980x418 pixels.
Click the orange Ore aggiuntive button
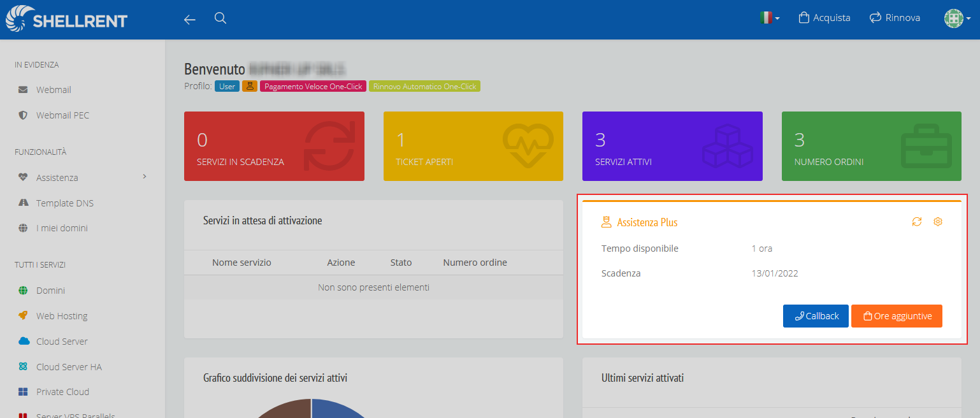click(897, 316)
